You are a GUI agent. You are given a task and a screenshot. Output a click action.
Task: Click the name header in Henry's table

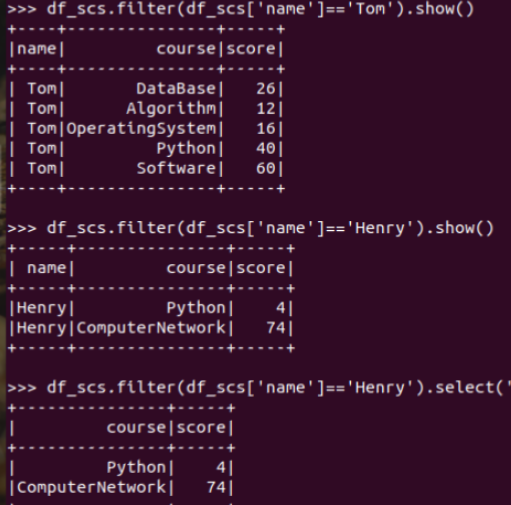[46, 268]
